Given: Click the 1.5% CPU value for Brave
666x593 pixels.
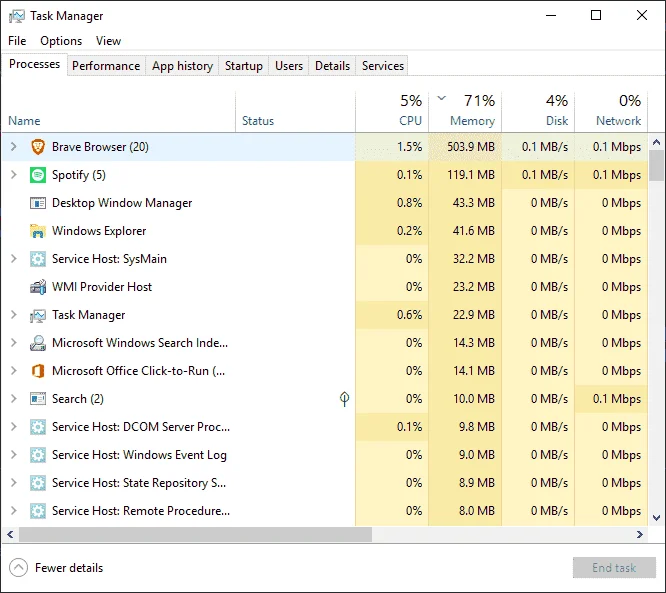Looking at the screenshot, I should tap(409, 147).
